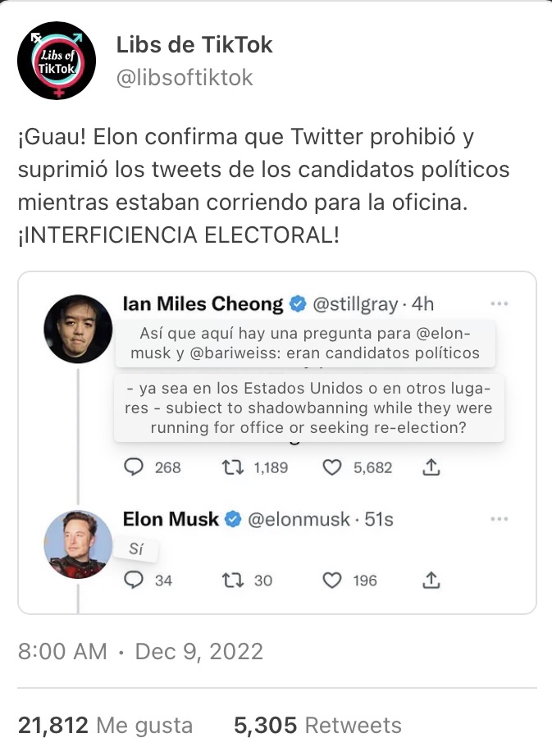Share Elon Musk's reply tweet

point(432,581)
